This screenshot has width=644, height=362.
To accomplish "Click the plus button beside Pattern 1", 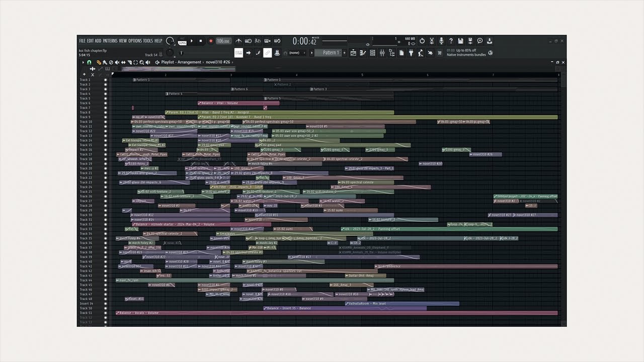I will 345,53.
